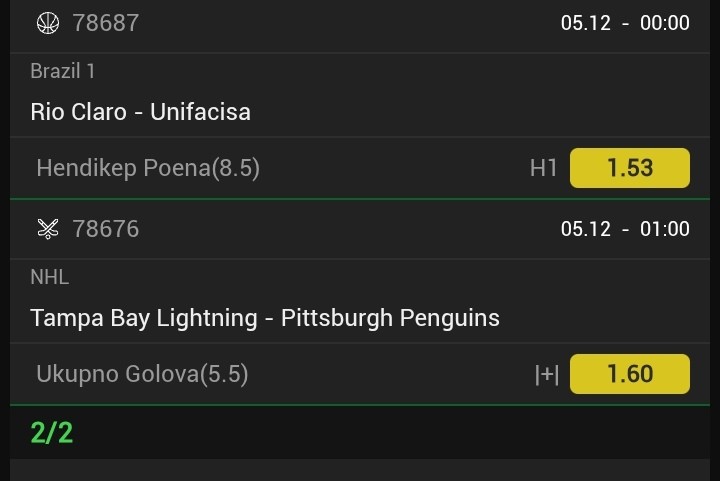Click the 05.12 date on hockey event
Image resolution: width=720 pixels, height=481 pixels.
coord(586,229)
